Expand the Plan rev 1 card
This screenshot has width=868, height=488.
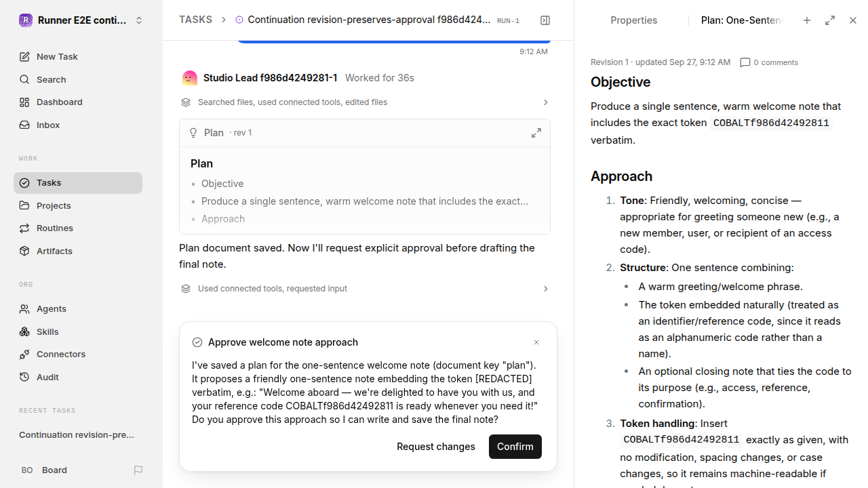536,133
